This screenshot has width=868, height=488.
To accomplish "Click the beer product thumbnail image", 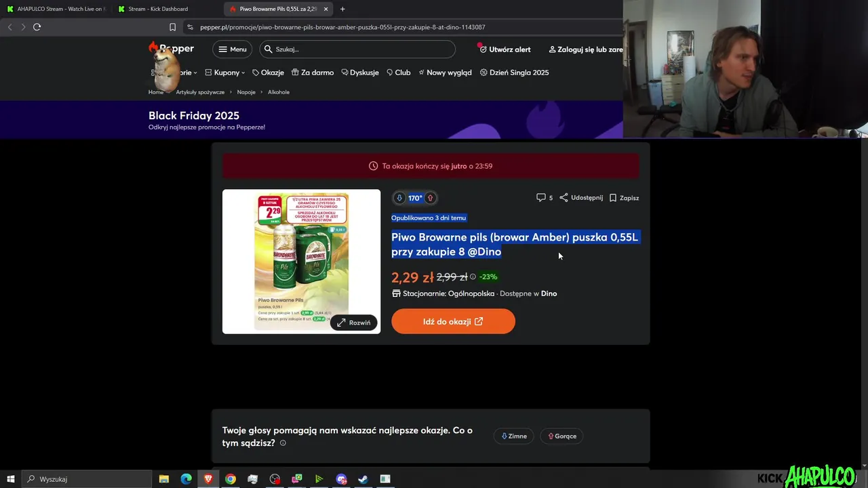I will click(x=301, y=261).
